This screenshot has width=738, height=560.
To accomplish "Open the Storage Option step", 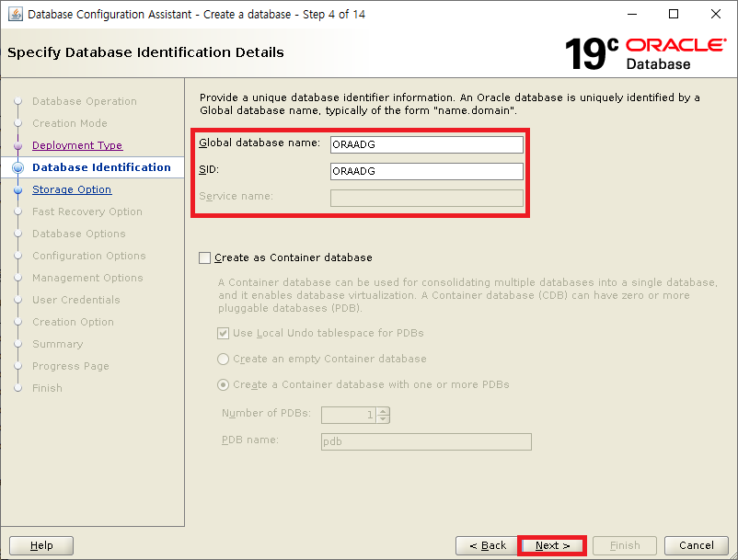I will point(72,189).
